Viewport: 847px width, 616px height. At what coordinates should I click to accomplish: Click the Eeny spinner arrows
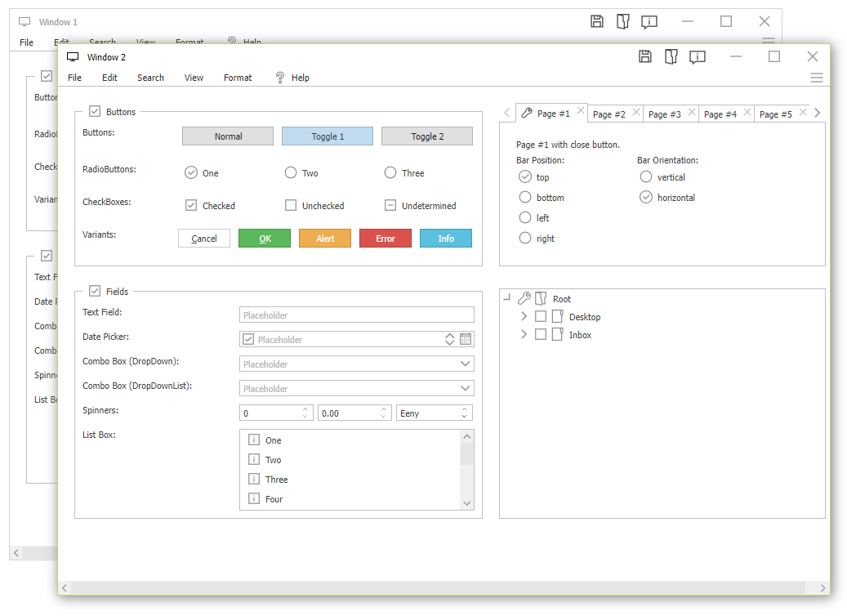coord(464,413)
